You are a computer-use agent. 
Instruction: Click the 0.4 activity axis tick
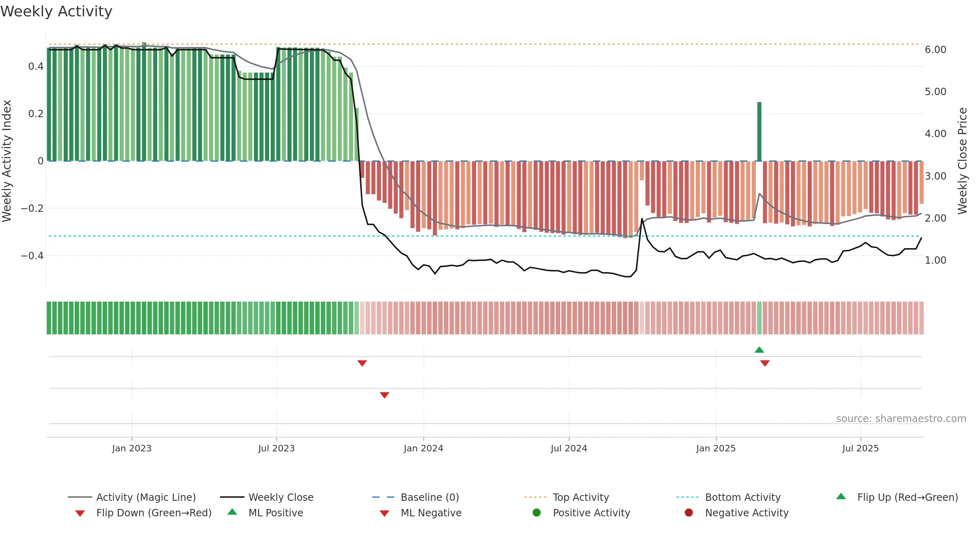click(36, 67)
